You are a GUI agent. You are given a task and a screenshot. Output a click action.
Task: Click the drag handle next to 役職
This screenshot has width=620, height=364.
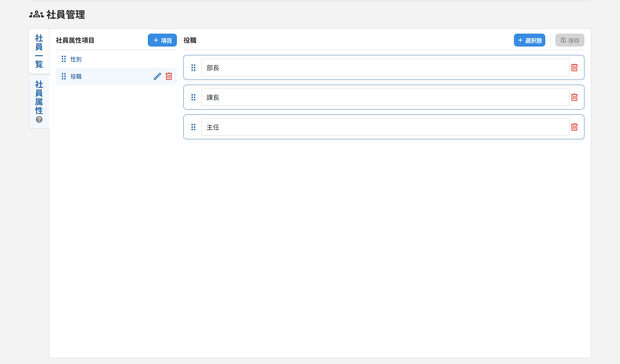(63, 76)
